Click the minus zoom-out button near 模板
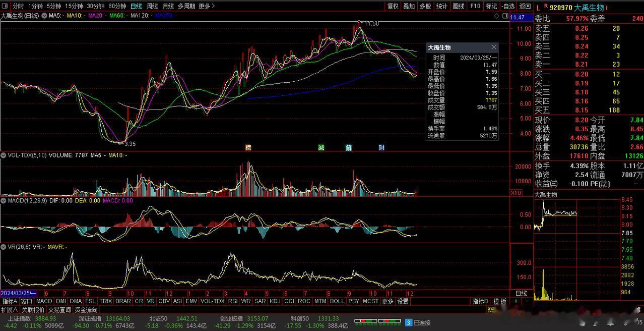This screenshot has height=331, width=644. [x=527, y=301]
